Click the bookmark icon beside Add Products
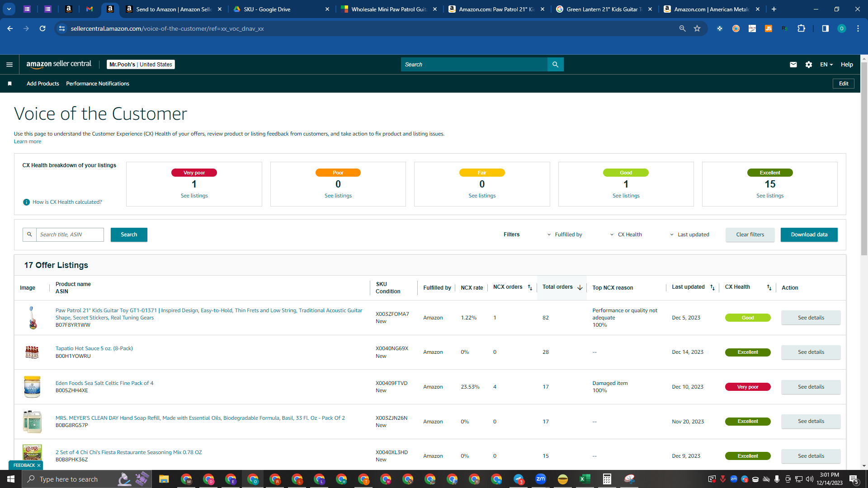The image size is (868, 488). point(9,84)
